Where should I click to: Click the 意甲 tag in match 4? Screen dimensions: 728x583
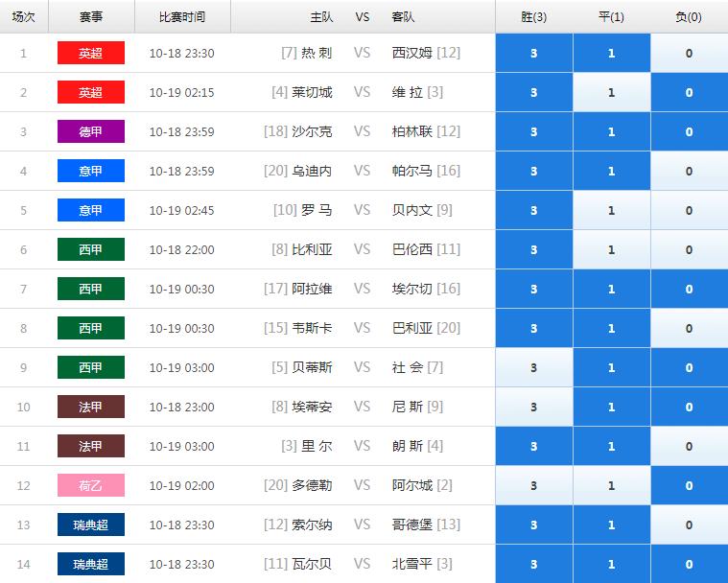point(91,171)
